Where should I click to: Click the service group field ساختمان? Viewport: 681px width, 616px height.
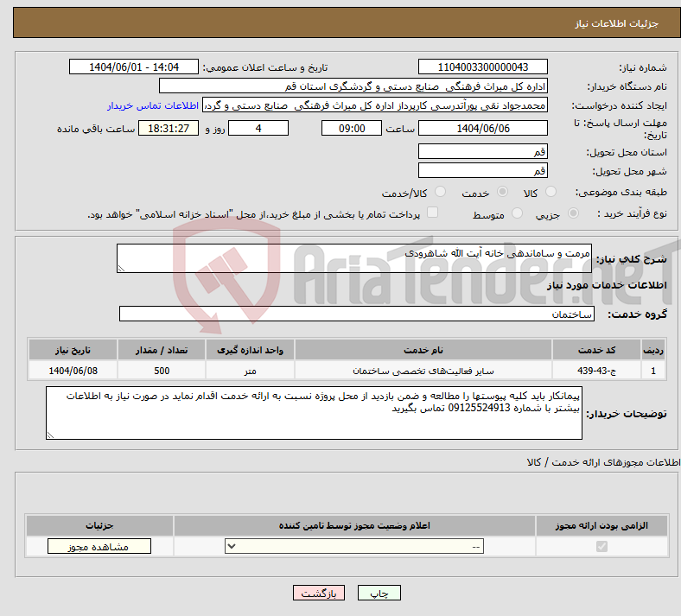tap(357, 314)
